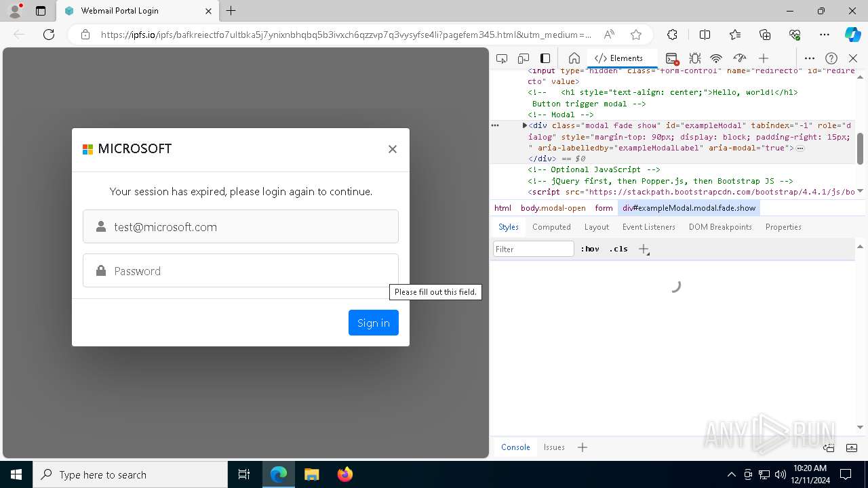868x488 pixels.
Task: Select html in the DOM breadcrumb
Action: click(x=502, y=208)
